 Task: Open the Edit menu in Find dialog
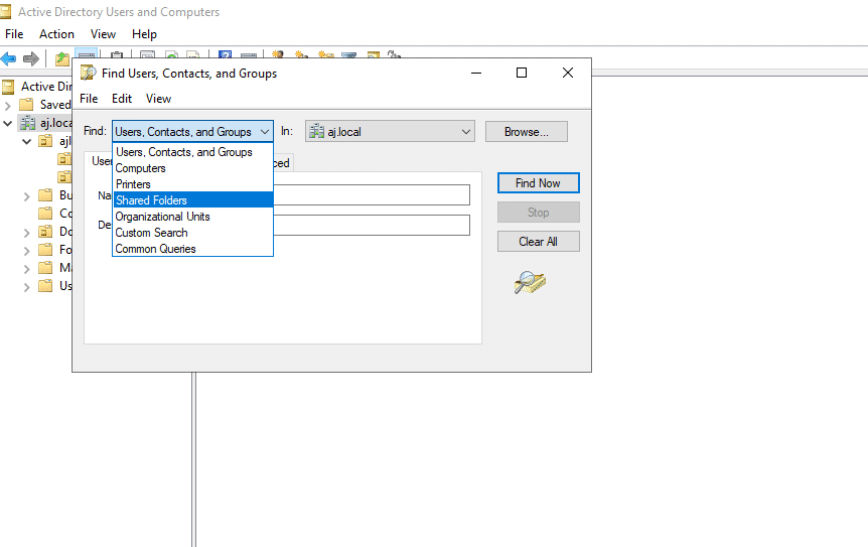click(122, 98)
